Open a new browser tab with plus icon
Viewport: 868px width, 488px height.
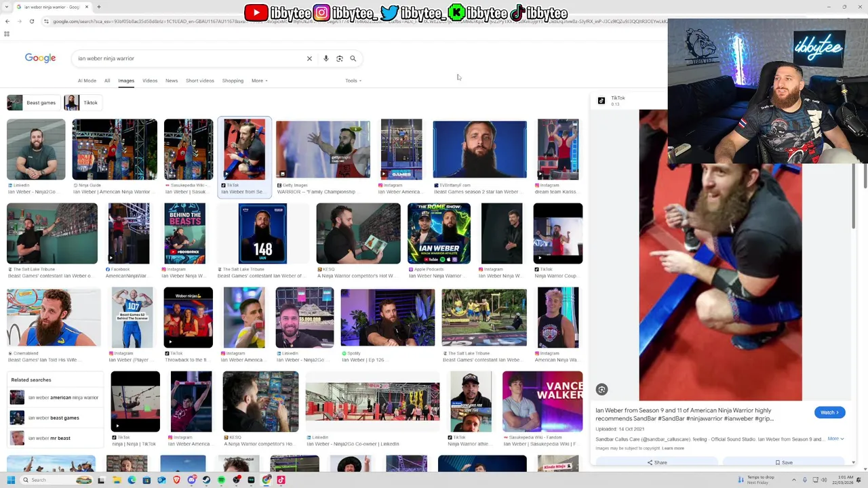coord(98,7)
